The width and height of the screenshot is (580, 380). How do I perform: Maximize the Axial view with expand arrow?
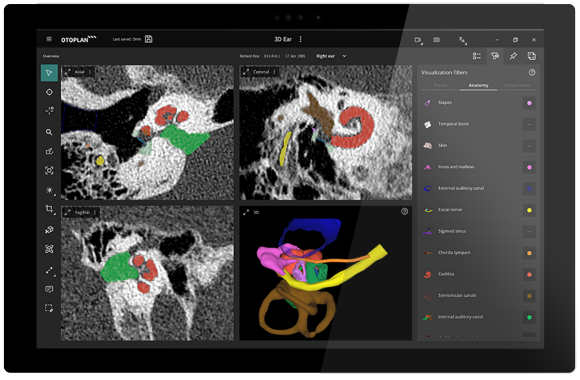[x=68, y=72]
